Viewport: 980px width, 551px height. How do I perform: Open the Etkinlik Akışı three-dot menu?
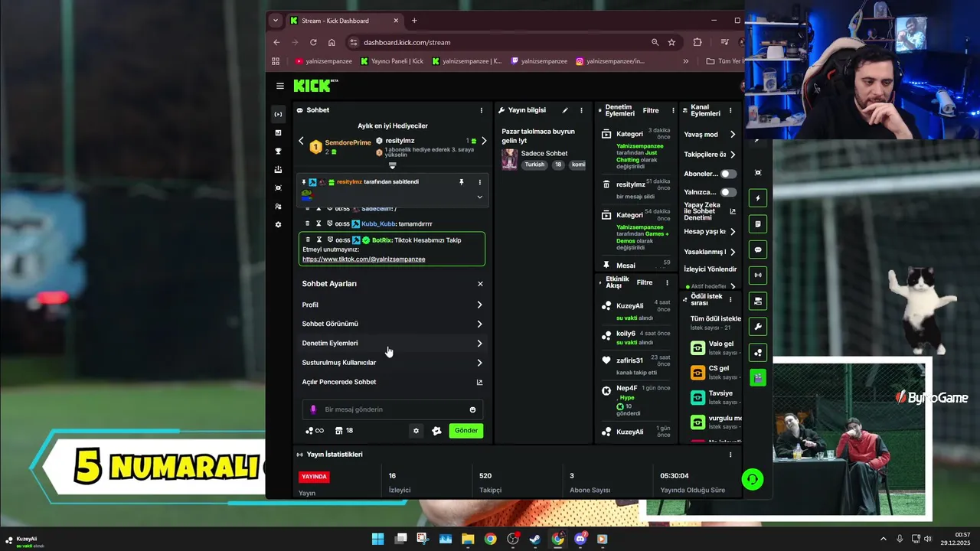coord(667,282)
